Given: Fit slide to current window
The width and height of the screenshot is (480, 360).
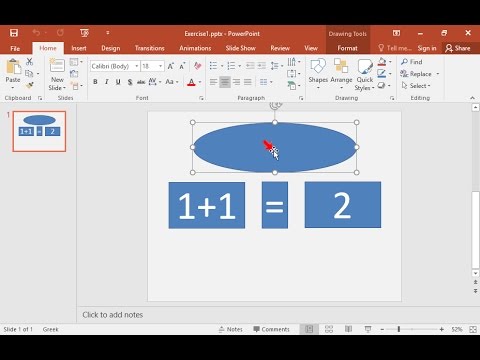Looking at the screenshot, I should point(473,329).
